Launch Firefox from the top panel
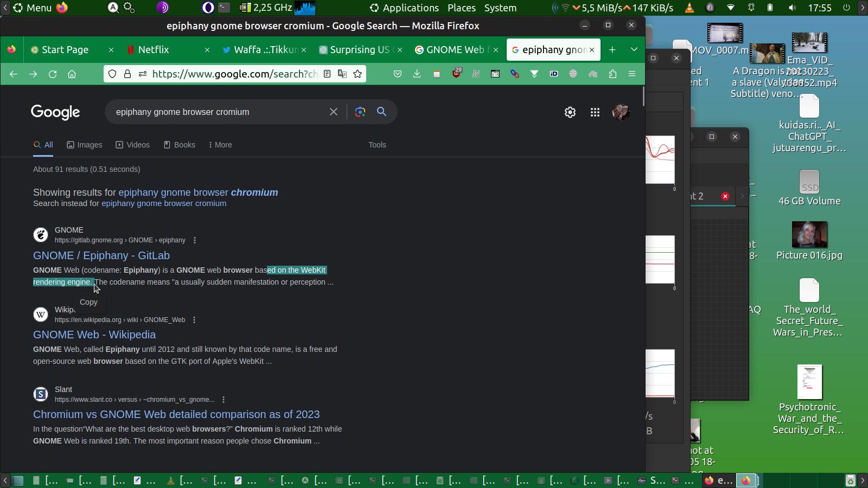This screenshot has width=868, height=488. [62, 8]
